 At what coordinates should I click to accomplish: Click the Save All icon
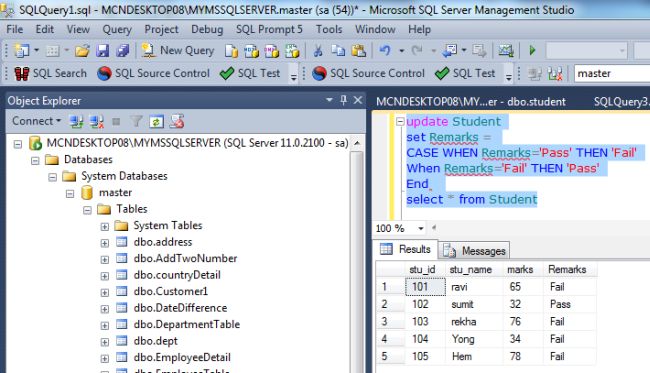click(122, 51)
